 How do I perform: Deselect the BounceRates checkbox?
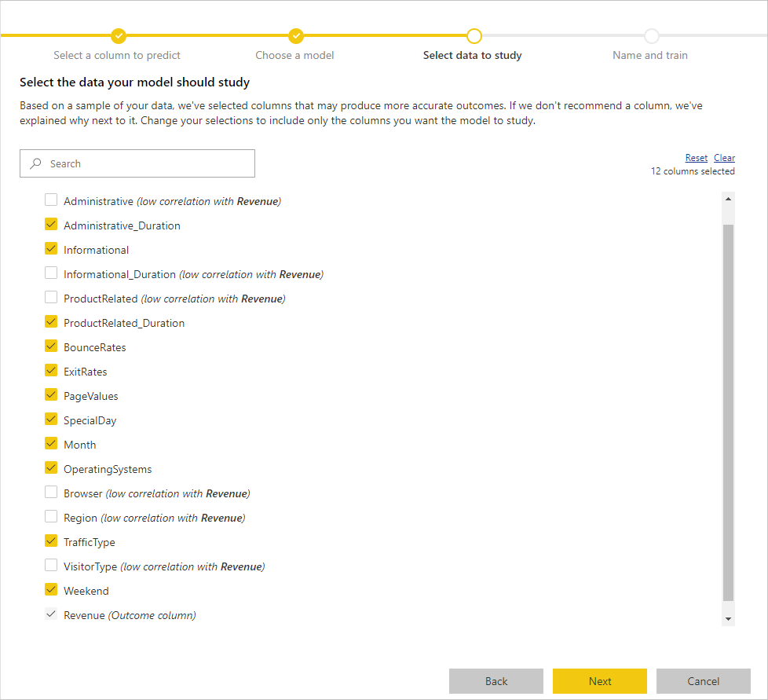pyautogui.click(x=51, y=346)
